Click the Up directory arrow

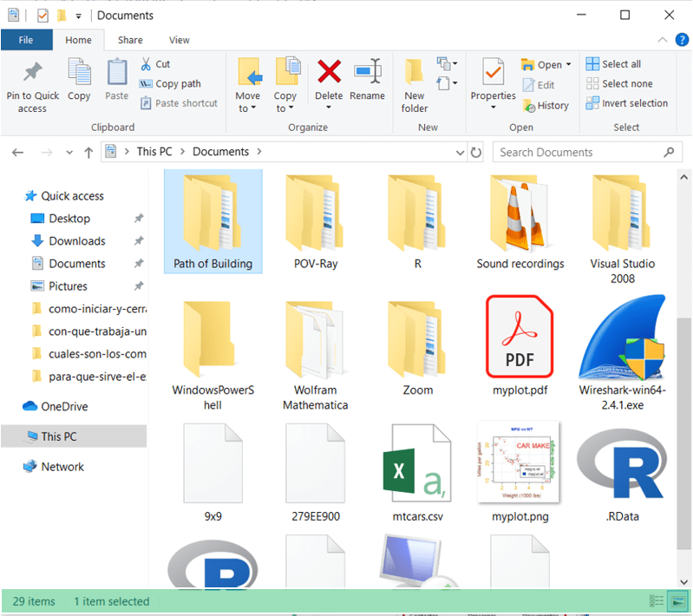coord(88,153)
